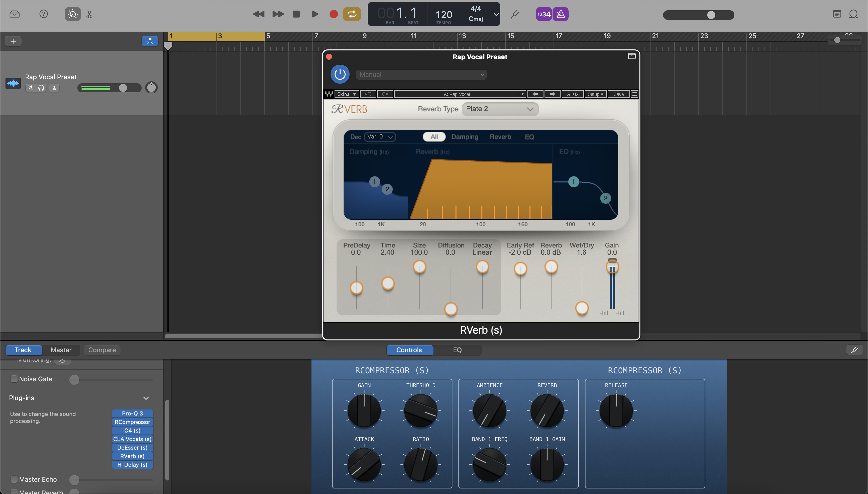The width and height of the screenshot is (868, 494).
Task: Open the Reverb Type Plate 2 dropdown
Action: [x=500, y=109]
